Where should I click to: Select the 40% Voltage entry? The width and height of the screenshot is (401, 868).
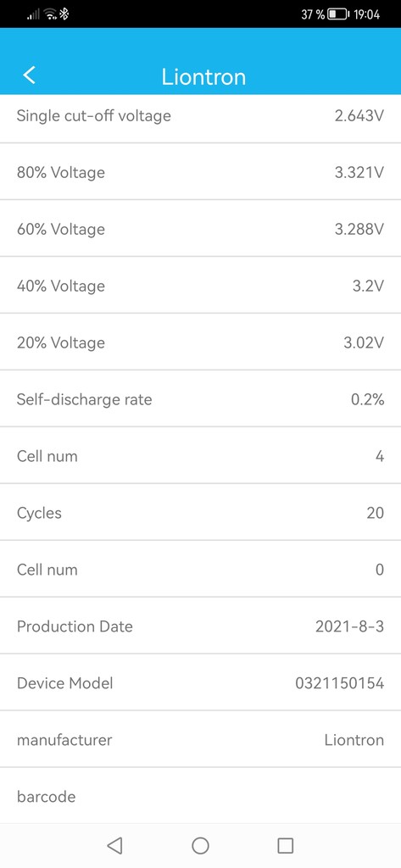click(200, 286)
